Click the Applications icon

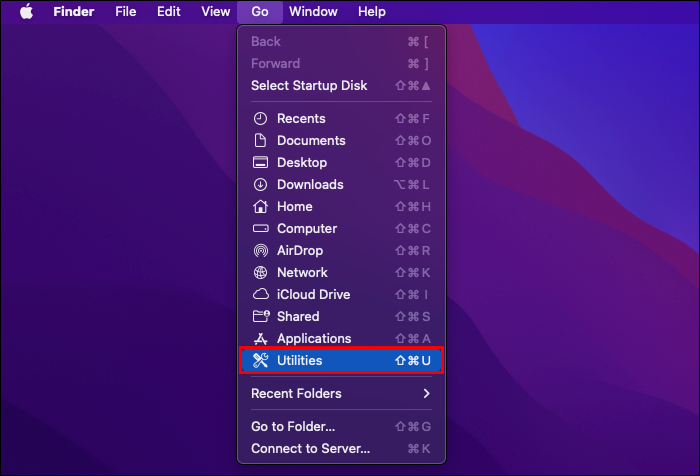(260, 338)
